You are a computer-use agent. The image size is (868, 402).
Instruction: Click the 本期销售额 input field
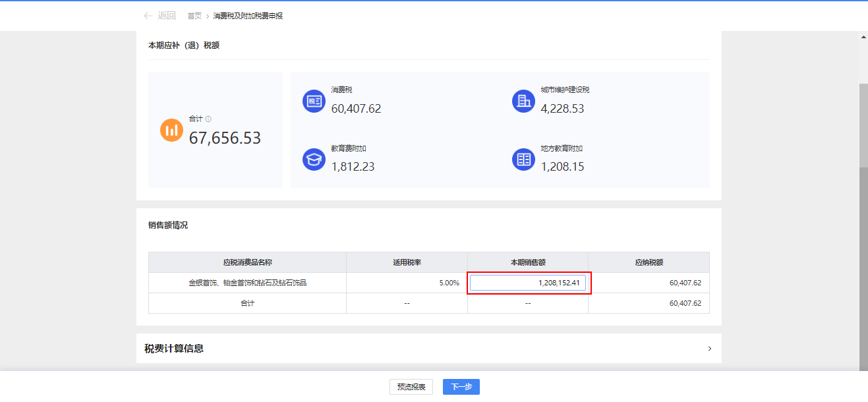point(528,283)
